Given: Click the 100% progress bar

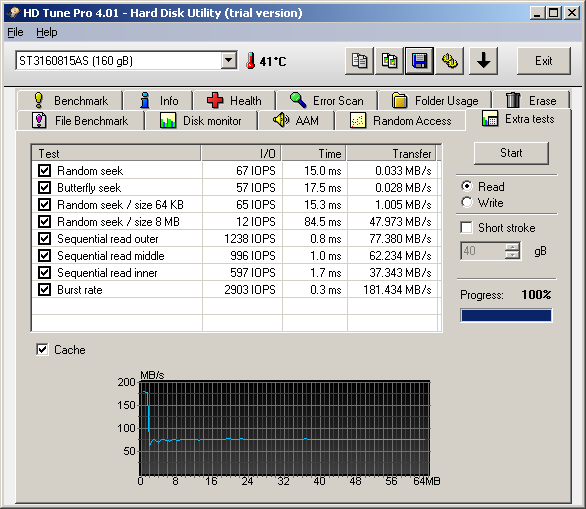Looking at the screenshot, I should 506,315.
